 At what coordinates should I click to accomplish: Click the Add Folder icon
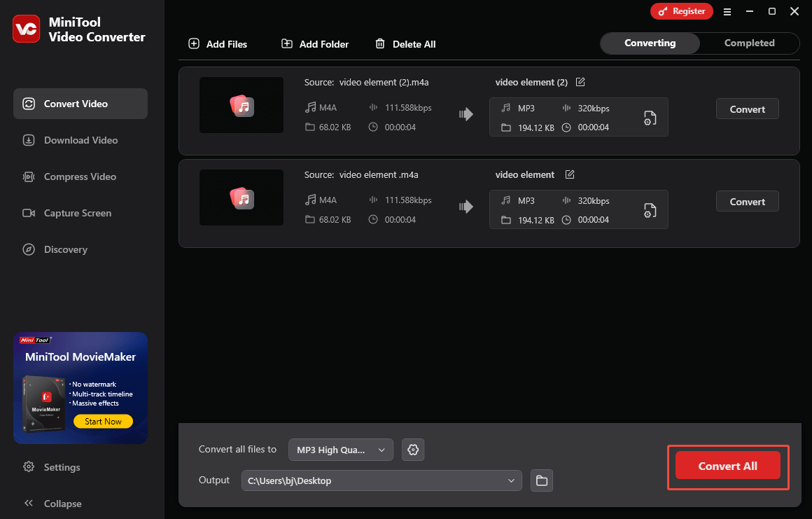click(287, 43)
